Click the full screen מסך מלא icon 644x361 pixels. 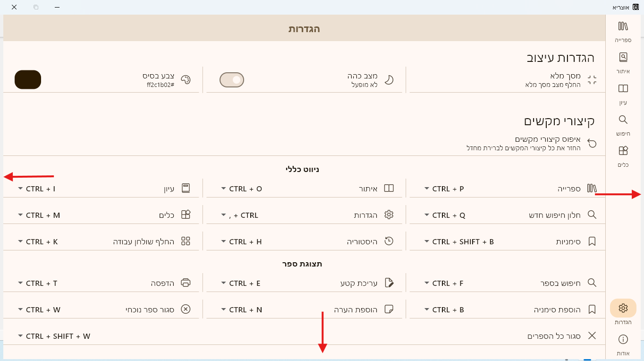pos(592,80)
